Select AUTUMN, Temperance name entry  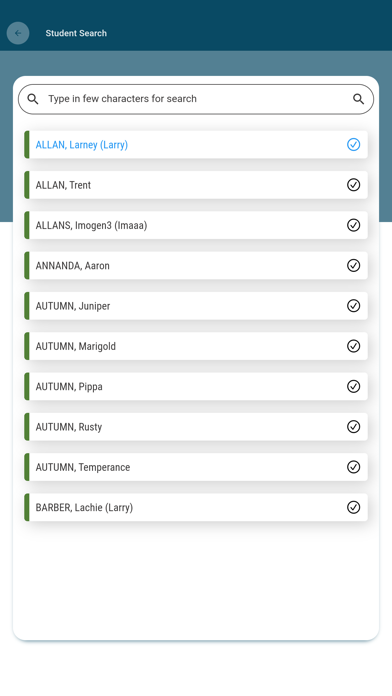pyautogui.click(x=83, y=467)
